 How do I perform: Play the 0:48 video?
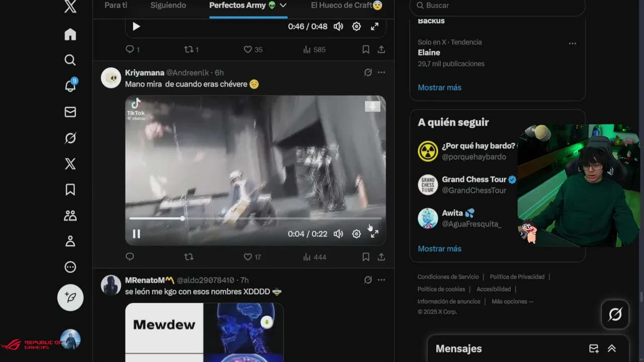[136, 27]
